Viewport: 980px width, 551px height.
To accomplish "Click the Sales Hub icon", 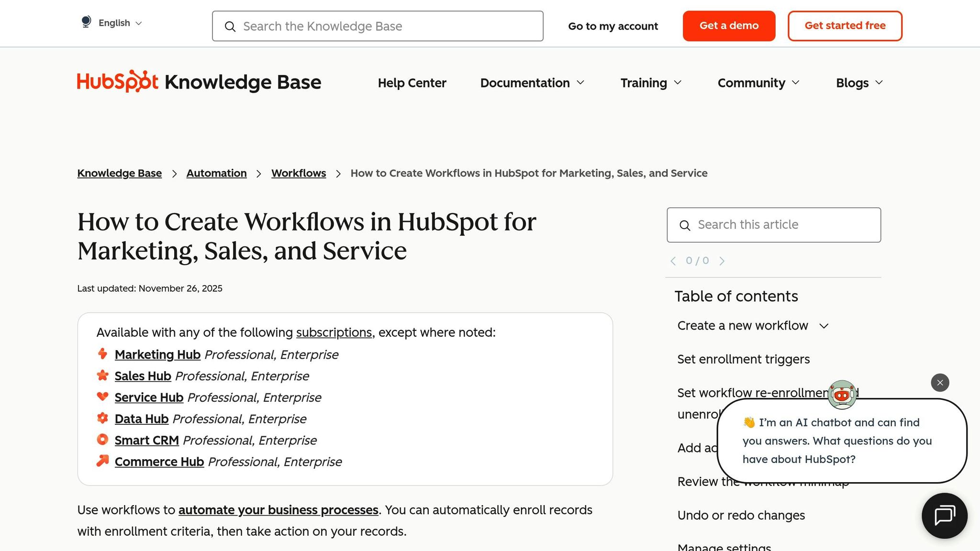I will 102,375.
